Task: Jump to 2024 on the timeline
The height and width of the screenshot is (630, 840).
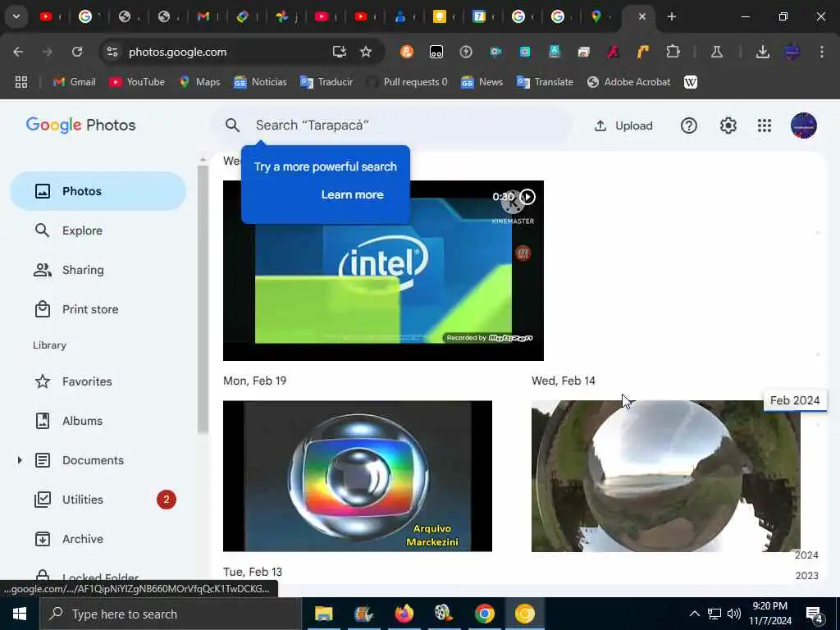Action: pos(806,555)
